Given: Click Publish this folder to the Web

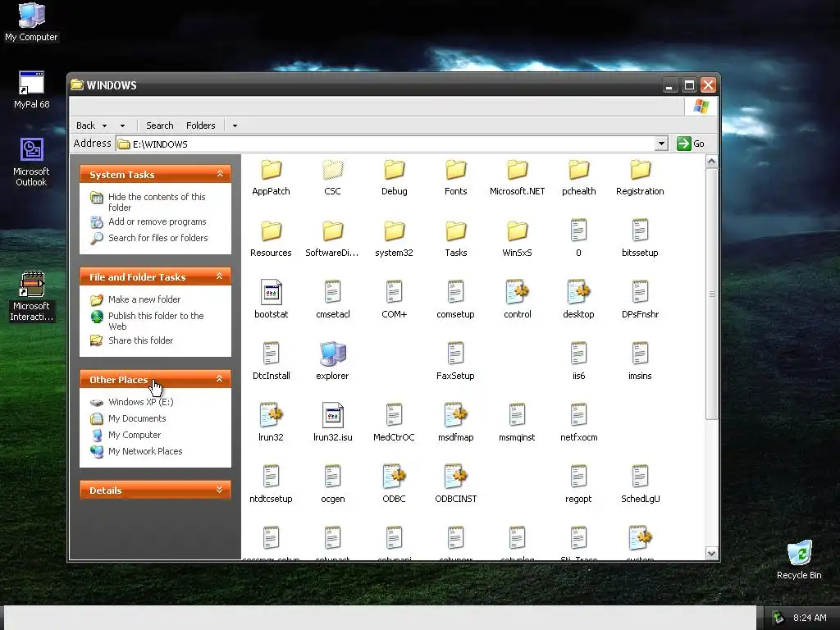Looking at the screenshot, I should (x=156, y=321).
